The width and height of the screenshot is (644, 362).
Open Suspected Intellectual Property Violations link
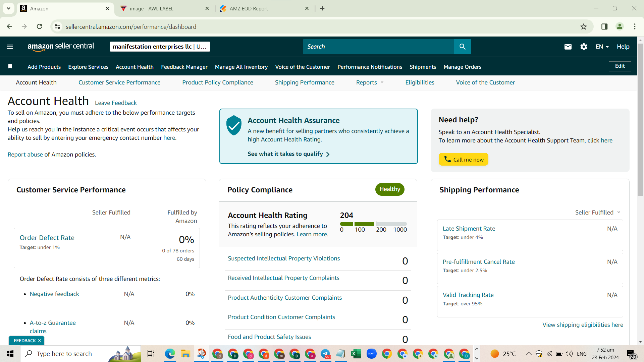[x=284, y=258]
